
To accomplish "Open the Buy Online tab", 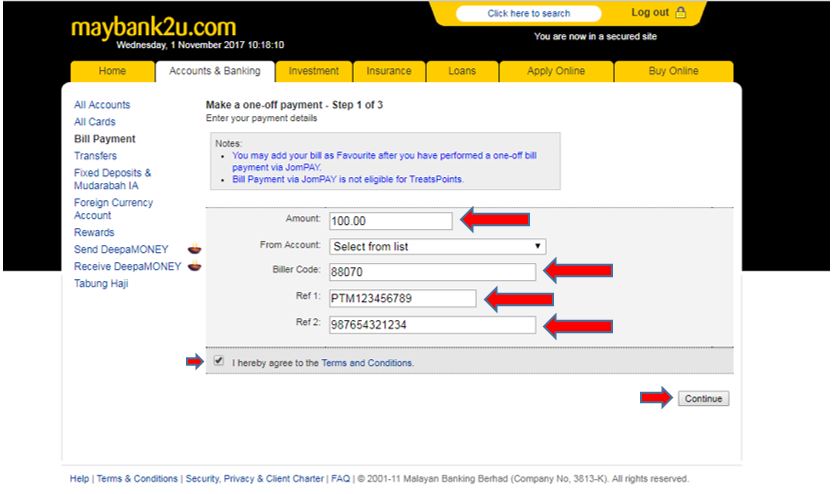I will 673,71.
